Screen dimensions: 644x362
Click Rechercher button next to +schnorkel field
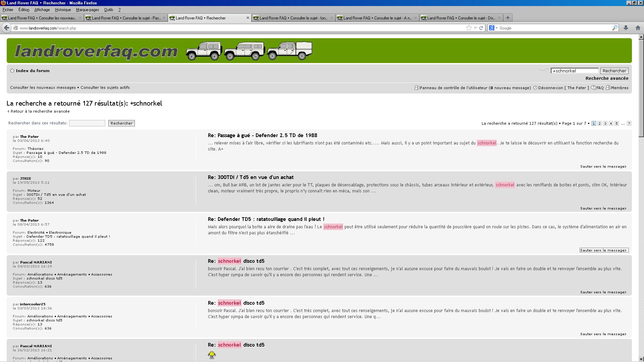614,71
